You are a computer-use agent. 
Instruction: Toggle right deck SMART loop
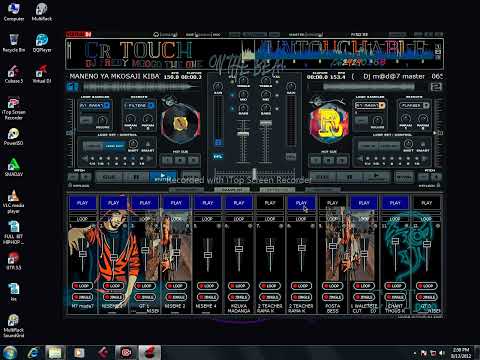click(423, 144)
